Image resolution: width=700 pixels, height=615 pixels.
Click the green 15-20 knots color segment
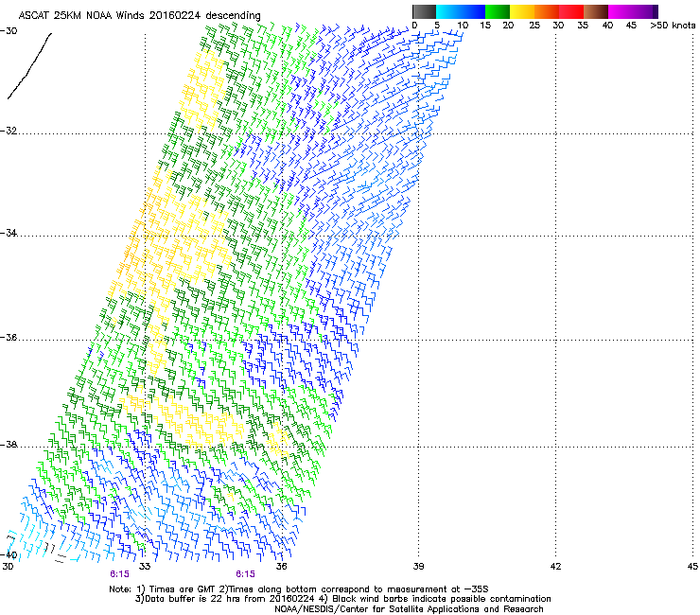click(498, 11)
